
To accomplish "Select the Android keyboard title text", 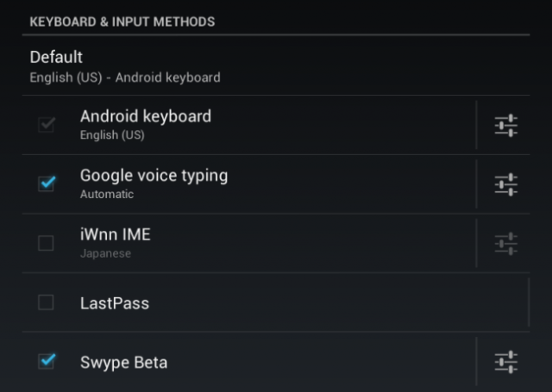I will point(146,116).
